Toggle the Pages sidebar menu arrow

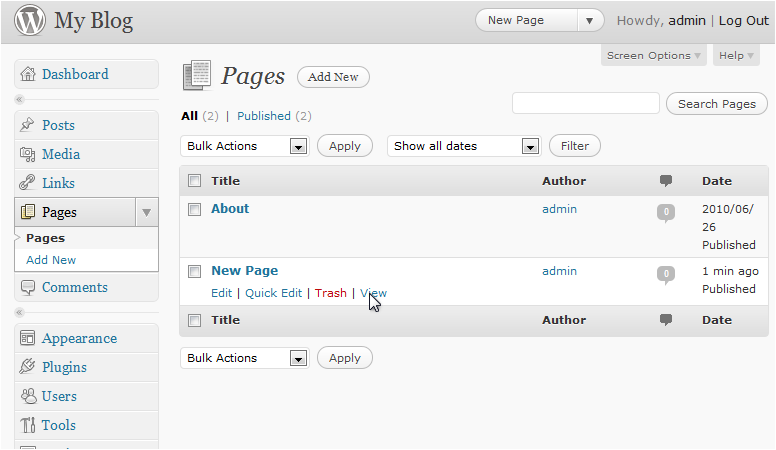tap(146, 212)
